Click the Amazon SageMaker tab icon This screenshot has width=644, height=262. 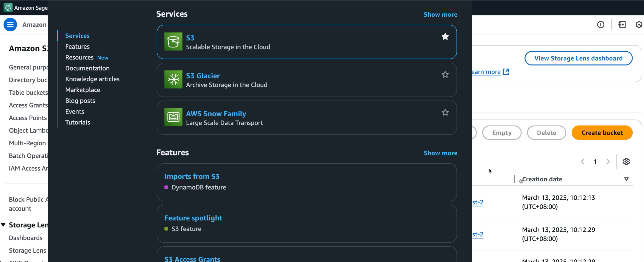point(8,8)
